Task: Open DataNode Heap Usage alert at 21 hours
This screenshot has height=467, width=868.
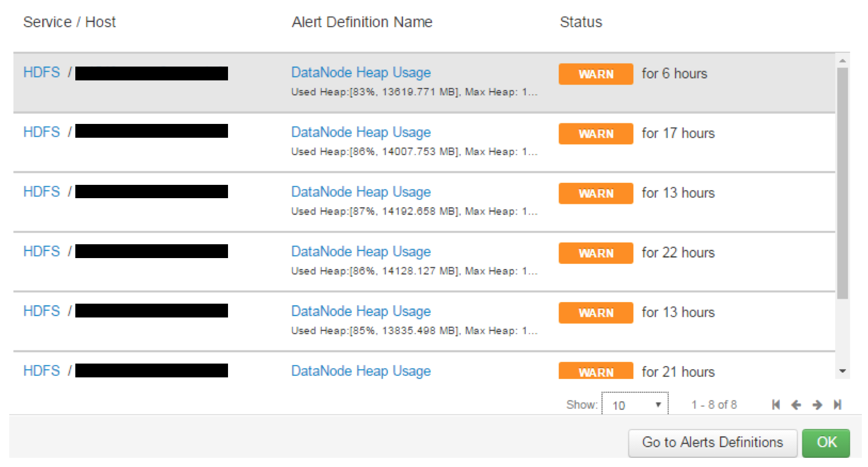Action: (x=361, y=371)
